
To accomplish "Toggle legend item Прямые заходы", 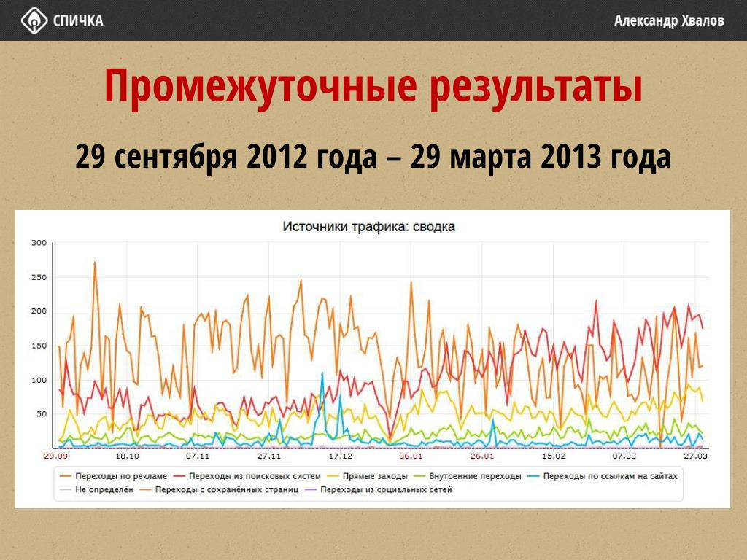I will tap(368, 476).
